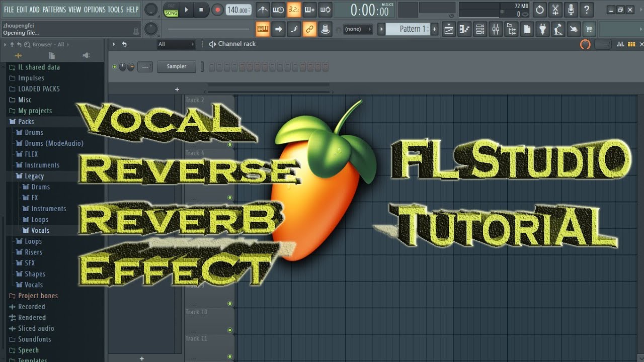Click Sampler target mixer track selector
Screen dimensions: 644x362
145,66
